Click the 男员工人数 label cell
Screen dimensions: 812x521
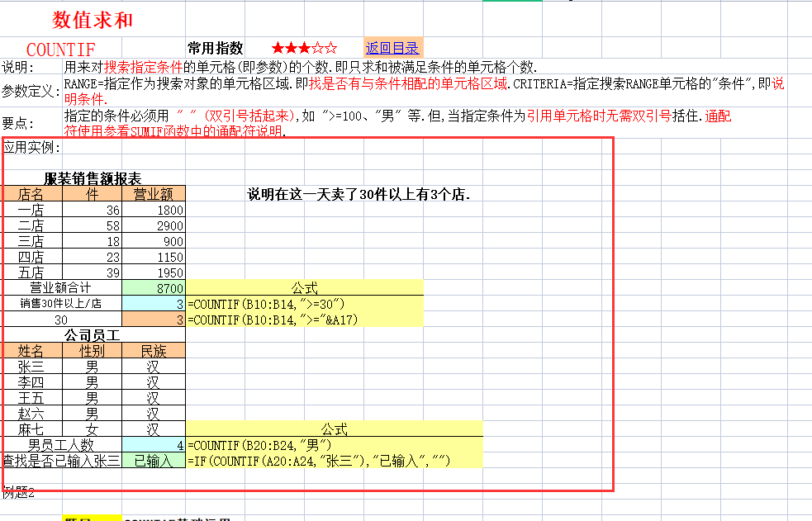(x=62, y=444)
